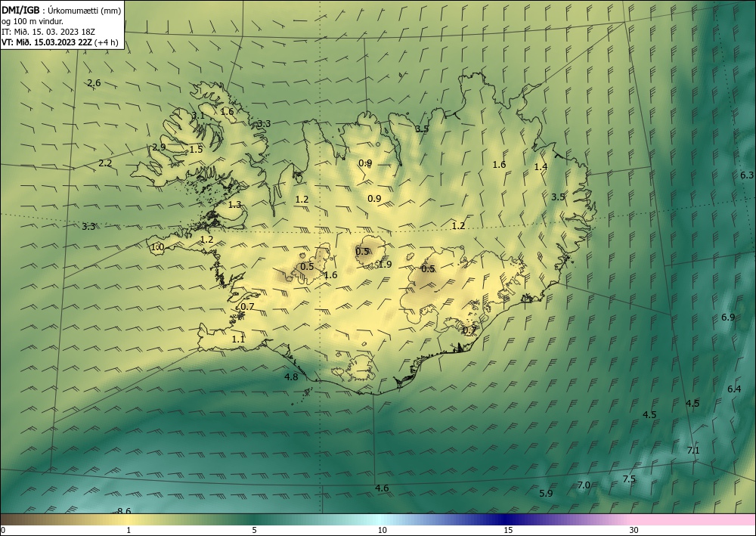Image resolution: width=756 pixels, height=536 pixels.
Task: Click the 6.9 precipitation value label
Action: (728, 318)
